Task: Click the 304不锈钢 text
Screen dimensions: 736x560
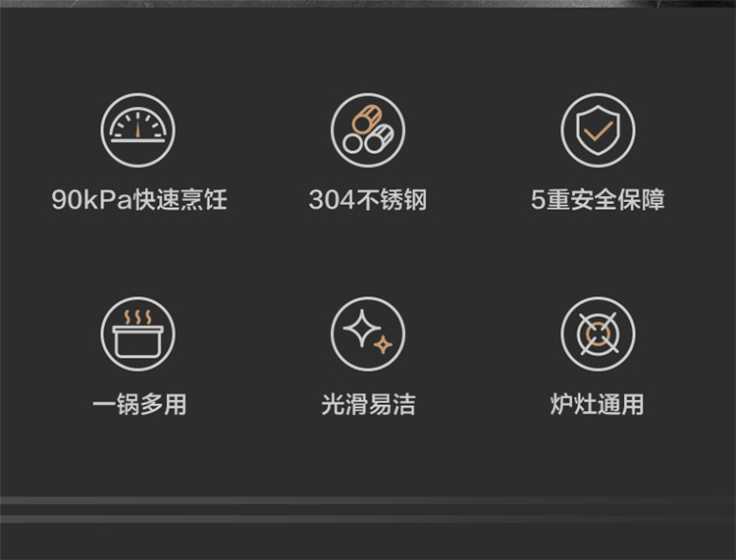Action: [368, 200]
